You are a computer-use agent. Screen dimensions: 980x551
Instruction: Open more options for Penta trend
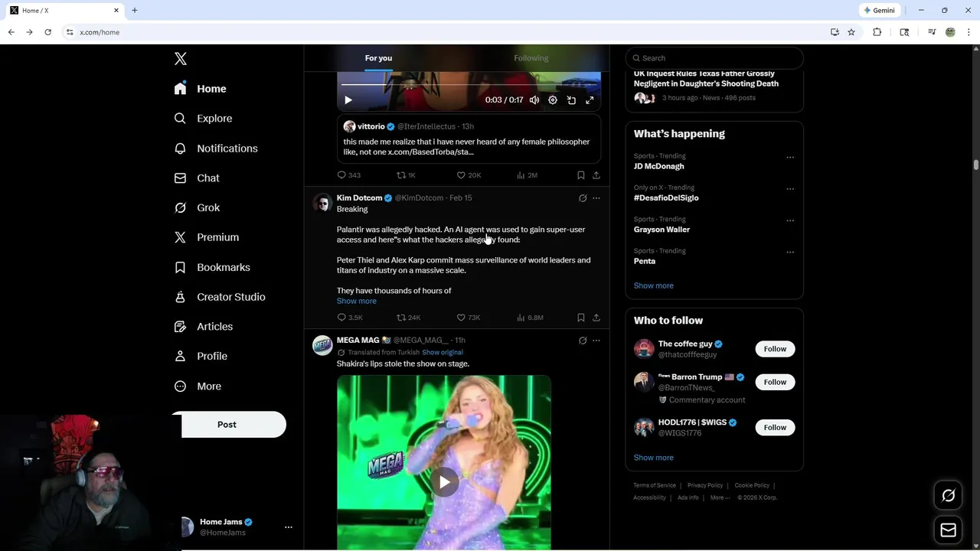pos(790,253)
